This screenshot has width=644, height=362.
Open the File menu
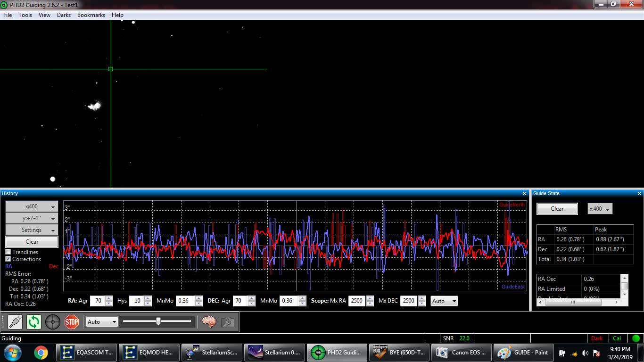[x=8, y=15]
